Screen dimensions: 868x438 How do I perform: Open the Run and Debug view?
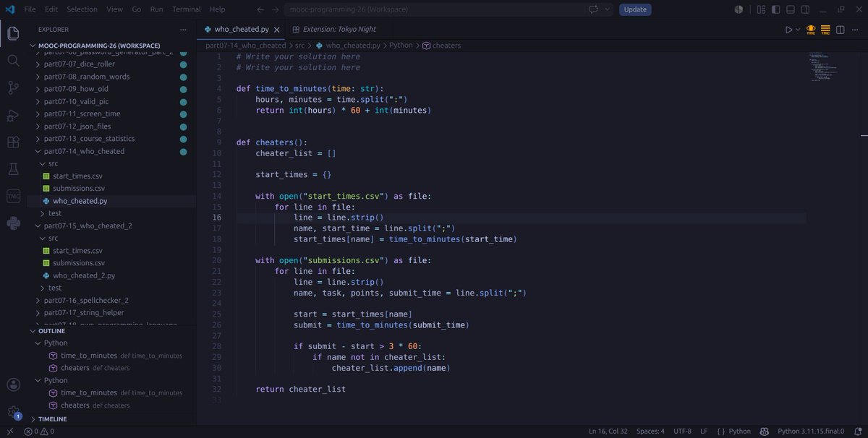click(x=13, y=115)
